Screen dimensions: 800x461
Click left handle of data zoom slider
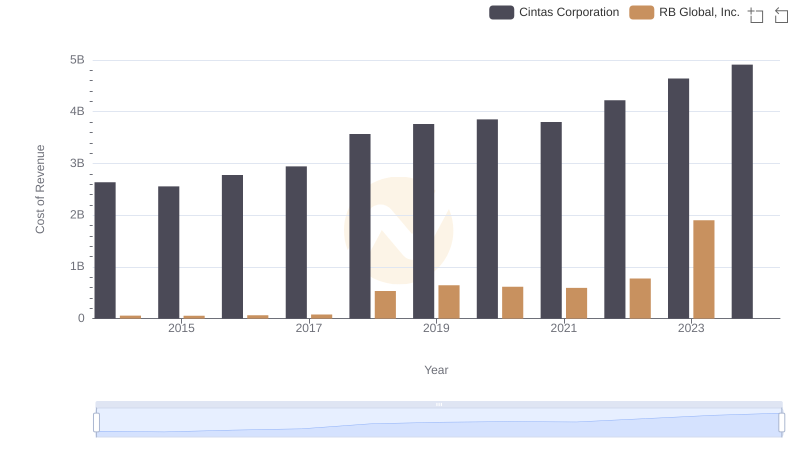[x=96, y=423]
